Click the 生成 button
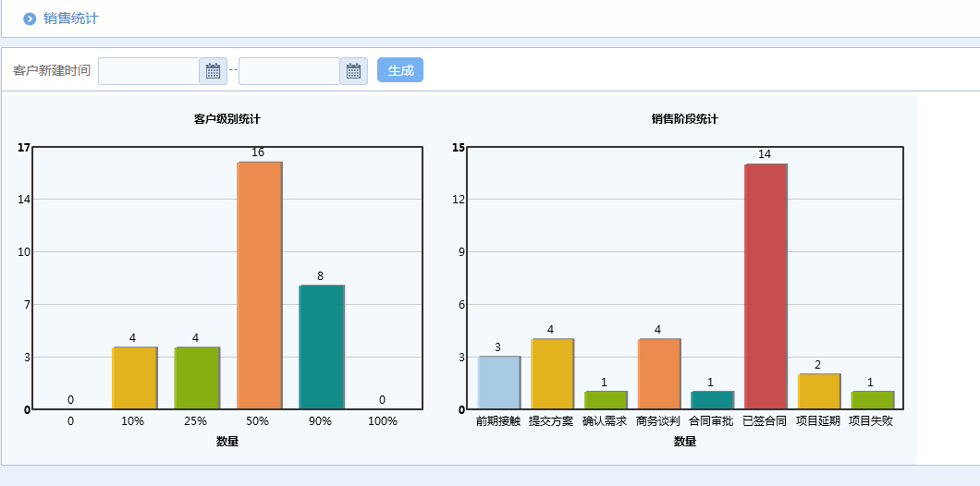Screen dimensions: 980x486 point(399,70)
